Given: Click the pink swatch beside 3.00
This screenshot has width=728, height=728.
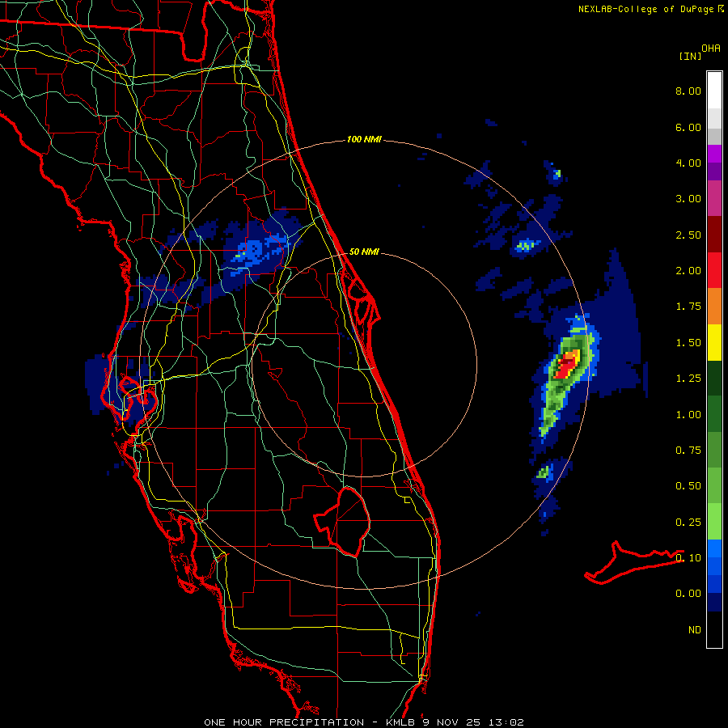Looking at the screenshot, I should 714,198.
